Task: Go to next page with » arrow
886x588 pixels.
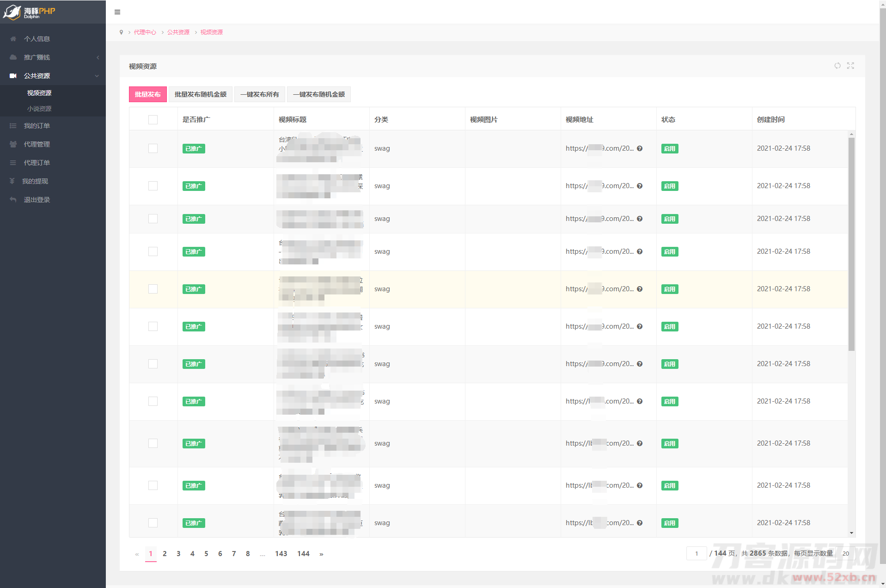Action: [x=321, y=554]
